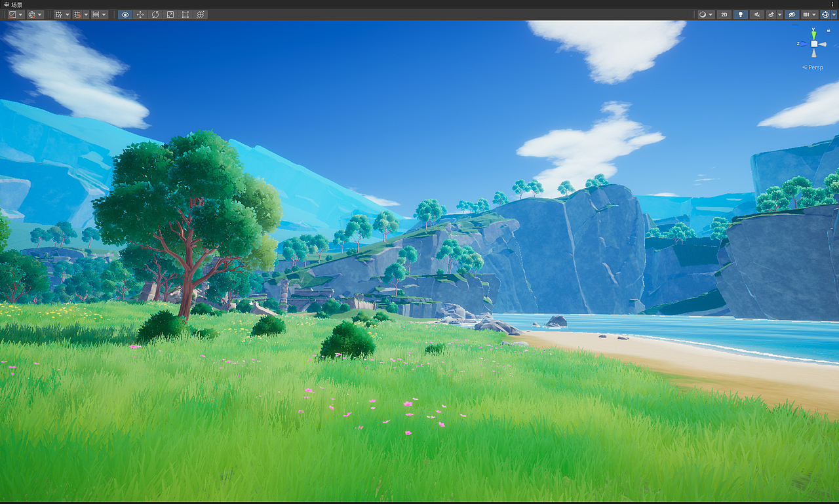
Task: Toggle scene effects layers icon
Action: 771,14
